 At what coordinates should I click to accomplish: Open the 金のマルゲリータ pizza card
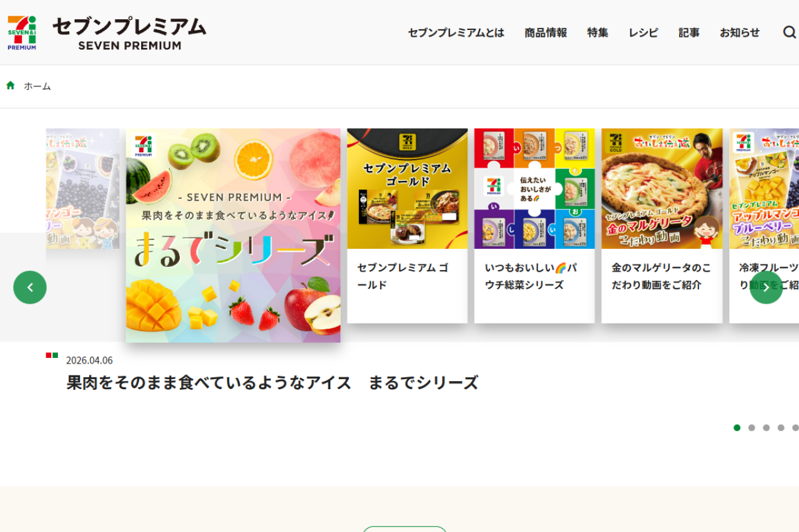[x=662, y=226]
